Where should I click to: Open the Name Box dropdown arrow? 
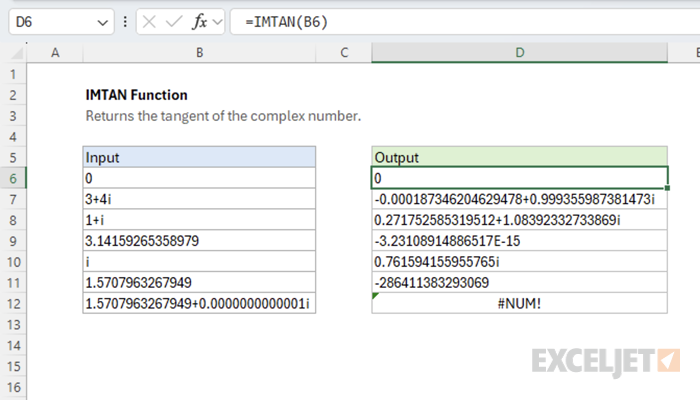103,22
